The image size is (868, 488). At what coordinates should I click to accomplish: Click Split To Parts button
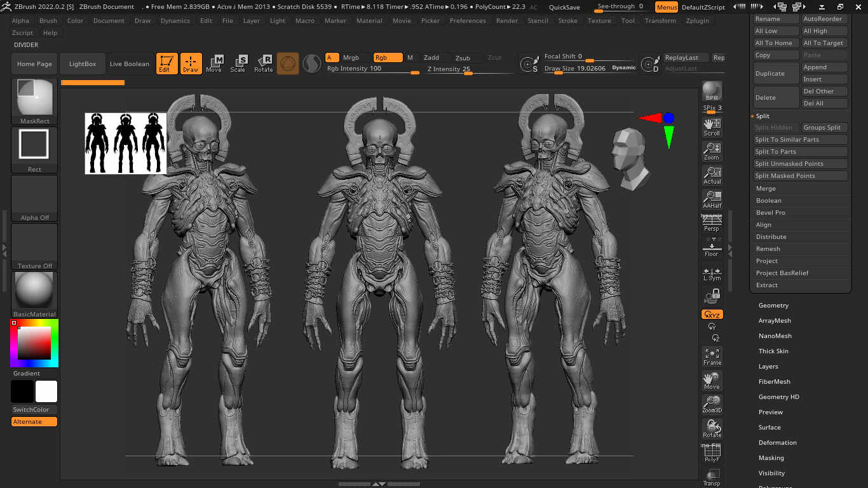click(800, 152)
